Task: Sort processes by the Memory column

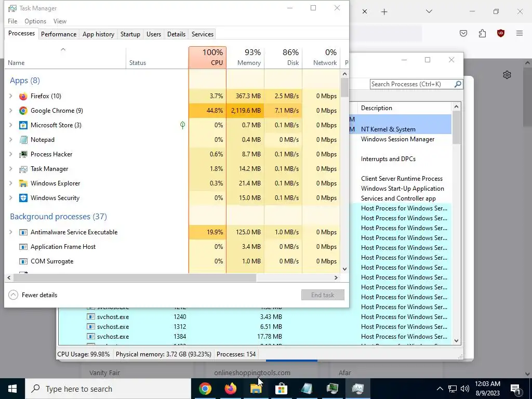Action: click(x=245, y=58)
